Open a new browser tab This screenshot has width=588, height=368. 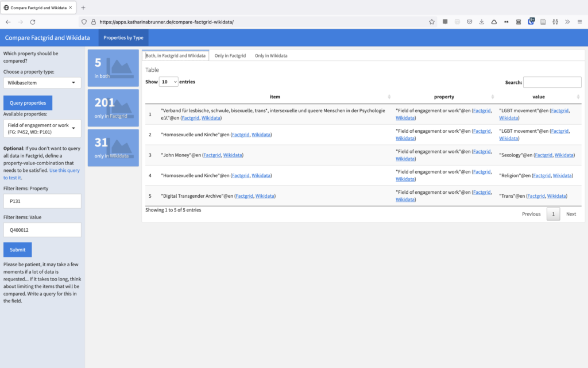pos(83,7)
